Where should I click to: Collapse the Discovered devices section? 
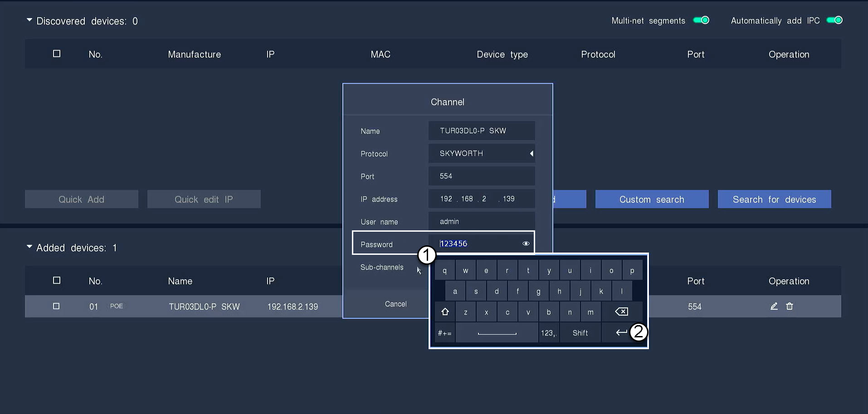tap(29, 20)
